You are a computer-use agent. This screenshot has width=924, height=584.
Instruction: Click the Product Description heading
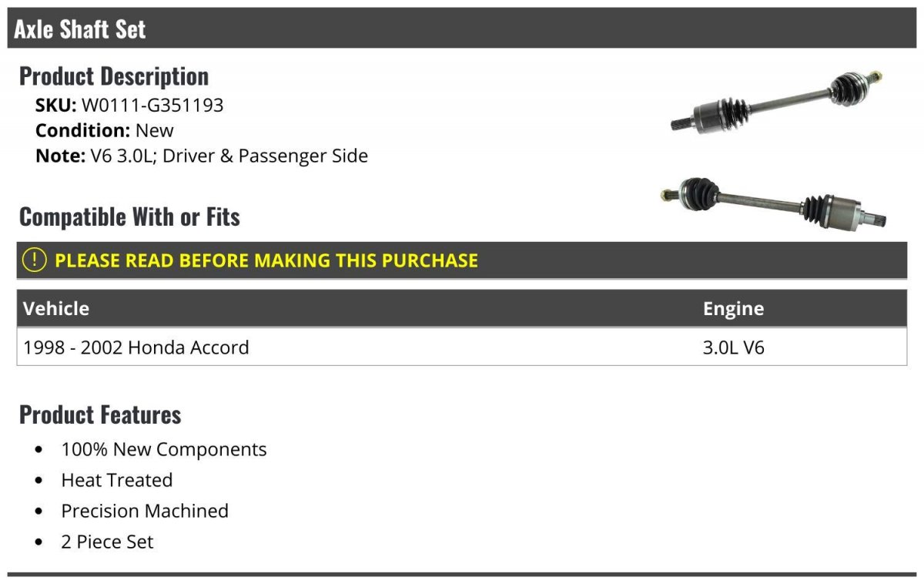pos(114,76)
